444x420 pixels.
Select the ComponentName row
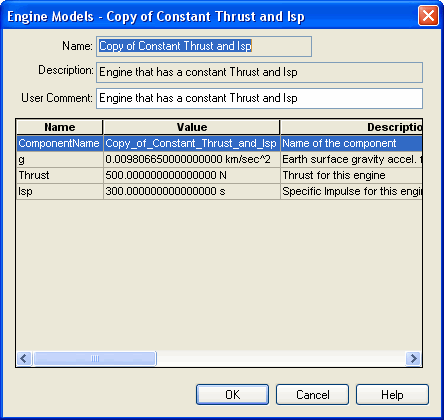[219, 143]
